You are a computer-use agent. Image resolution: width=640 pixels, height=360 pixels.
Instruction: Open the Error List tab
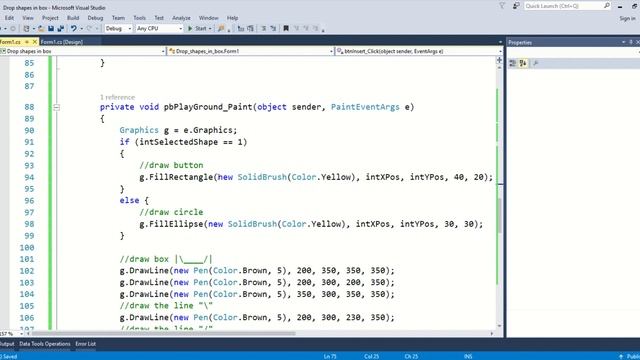pyautogui.click(x=86, y=344)
